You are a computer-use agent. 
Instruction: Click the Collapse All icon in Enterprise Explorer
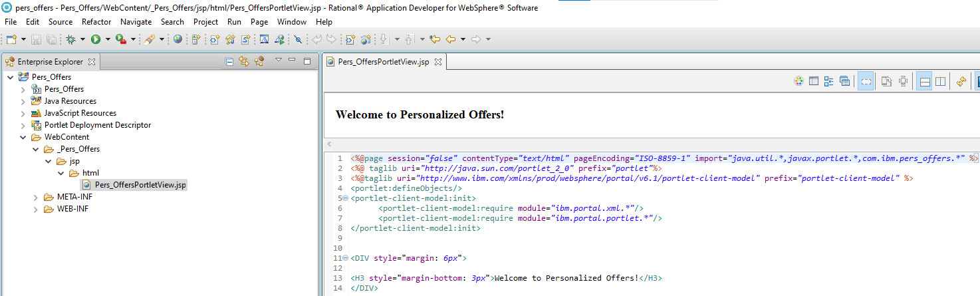[229, 62]
